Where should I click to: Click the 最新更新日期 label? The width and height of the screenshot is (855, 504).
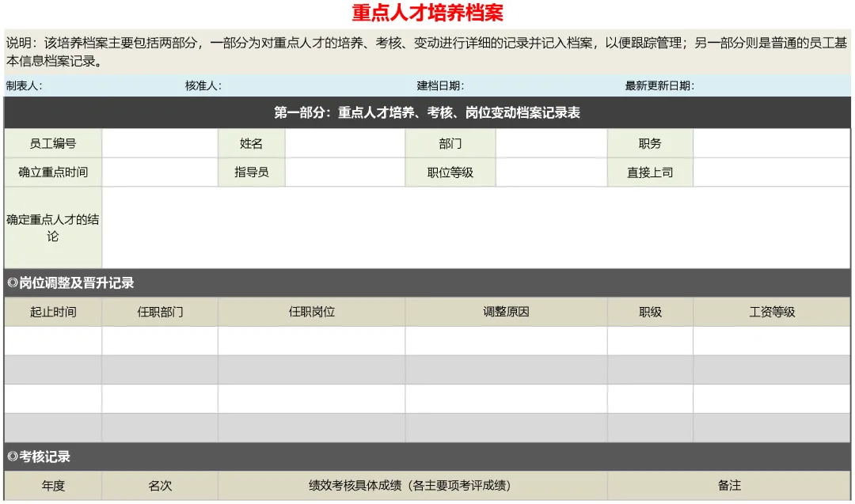coord(659,85)
